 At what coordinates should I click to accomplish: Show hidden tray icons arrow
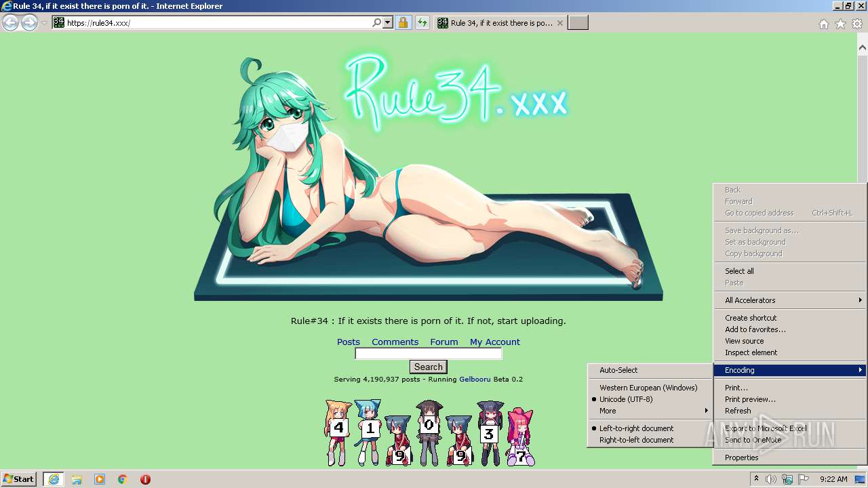point(756,479)
